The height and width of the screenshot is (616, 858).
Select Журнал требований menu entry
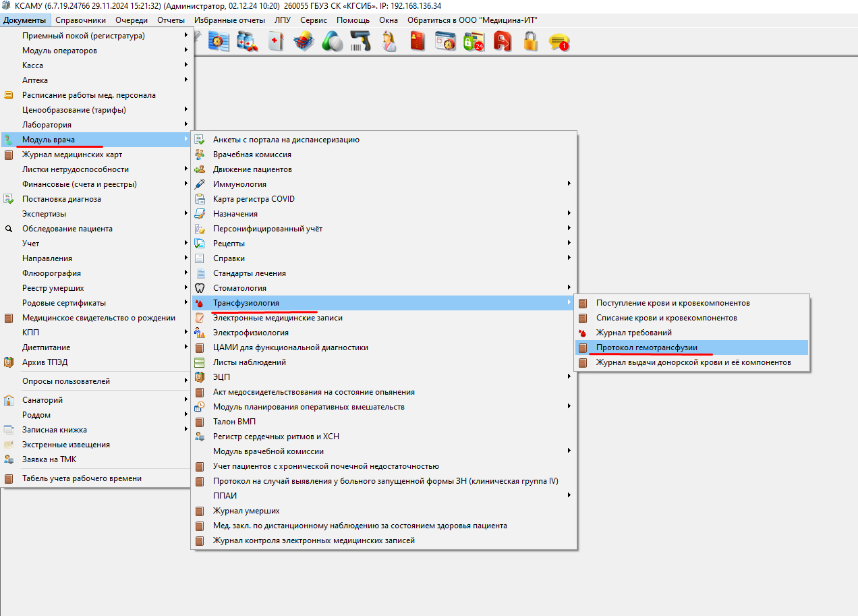tap(633, 333)
